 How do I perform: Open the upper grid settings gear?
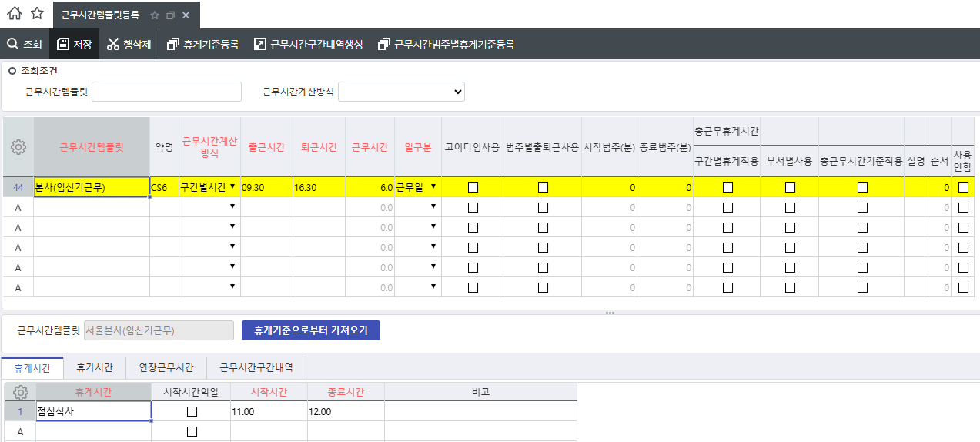click(x=18, y=146)
